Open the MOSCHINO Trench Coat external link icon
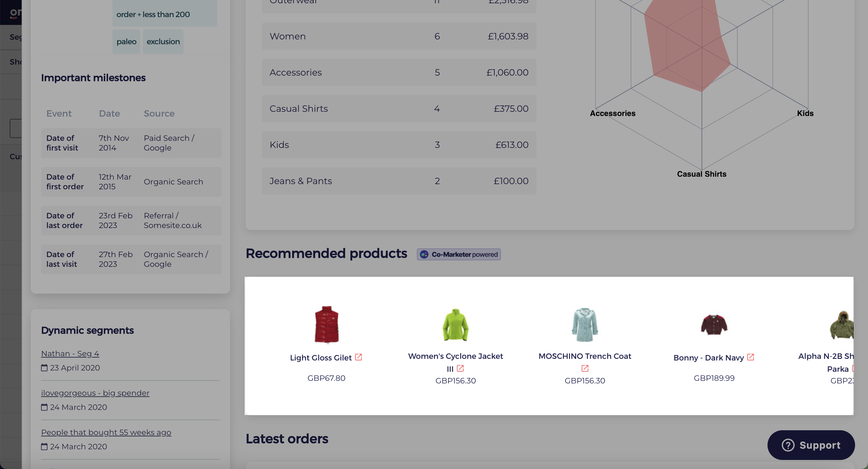 click(585, 369)
